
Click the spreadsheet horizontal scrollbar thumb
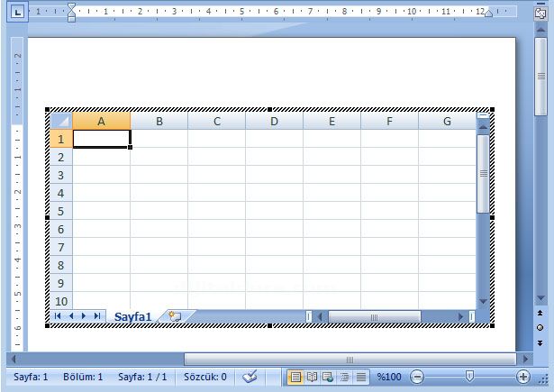click(375, 316)
